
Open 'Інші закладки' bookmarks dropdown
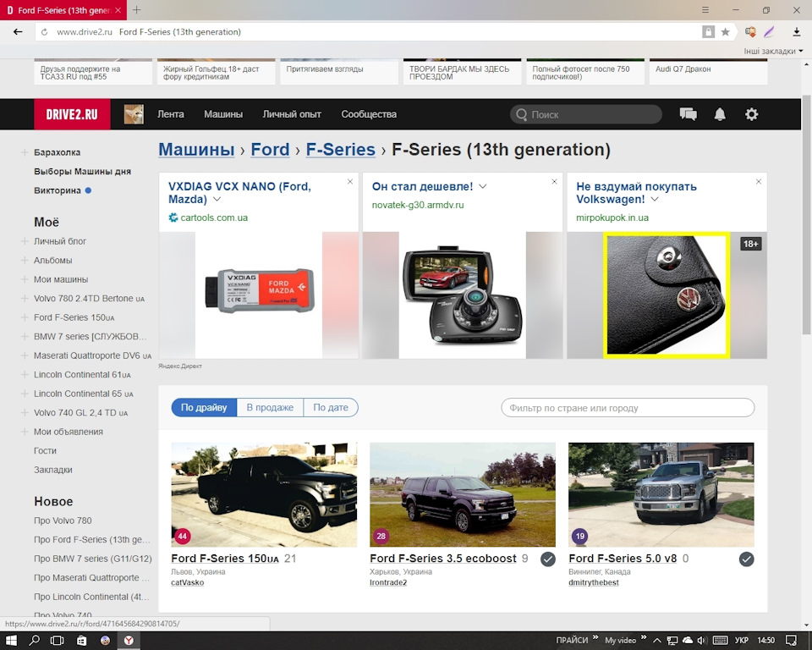773,51
